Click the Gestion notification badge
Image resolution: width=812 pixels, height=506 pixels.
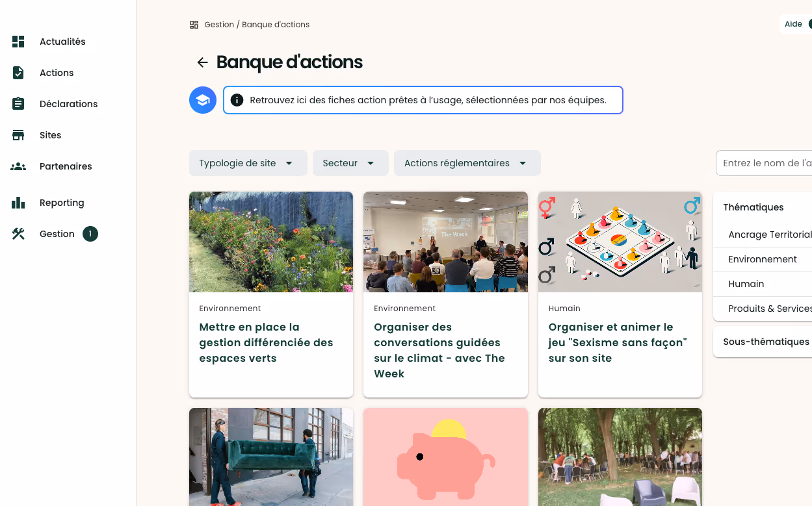[90, 234]
